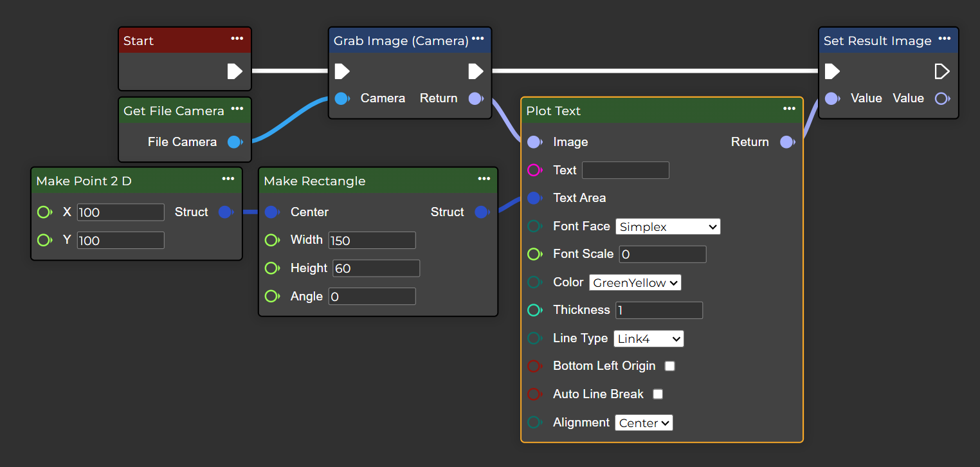Click Grab Image Return output pin

(475, 98)
